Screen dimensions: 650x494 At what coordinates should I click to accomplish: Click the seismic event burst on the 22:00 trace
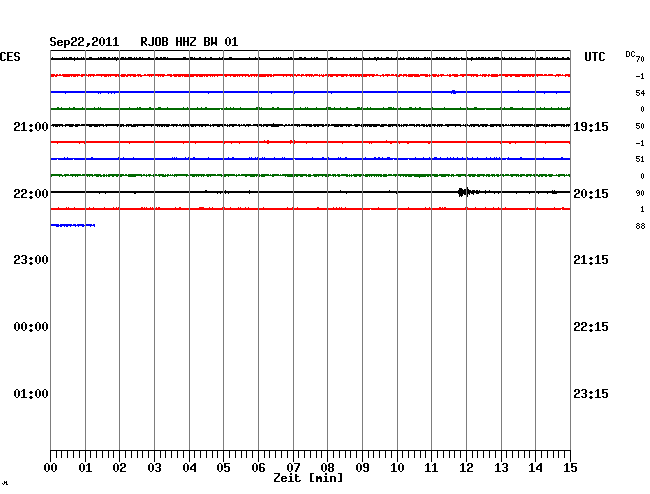point(465,192)
